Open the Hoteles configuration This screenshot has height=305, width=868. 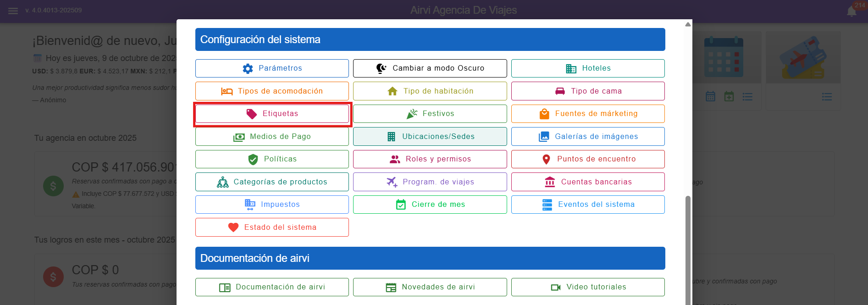pyautogui.click(x=588, y=68)
